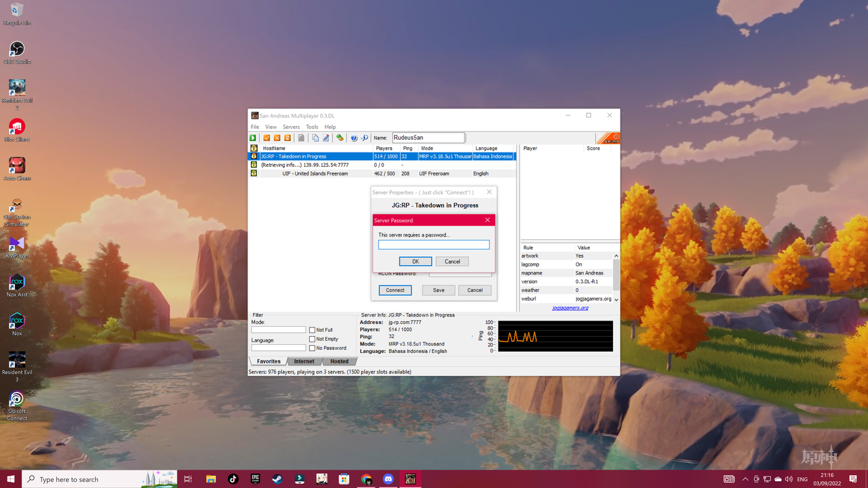Screen dimensions: 868x488
Task: Switch to the Hosted tab
Action: coord(339,361)
